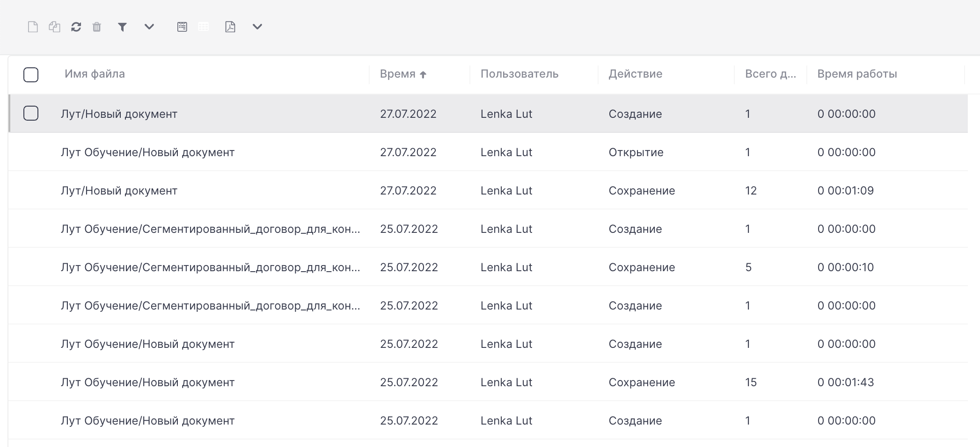980x447 pixels.
Task: Switch to the table grid view icon
Action: (204, 27)
